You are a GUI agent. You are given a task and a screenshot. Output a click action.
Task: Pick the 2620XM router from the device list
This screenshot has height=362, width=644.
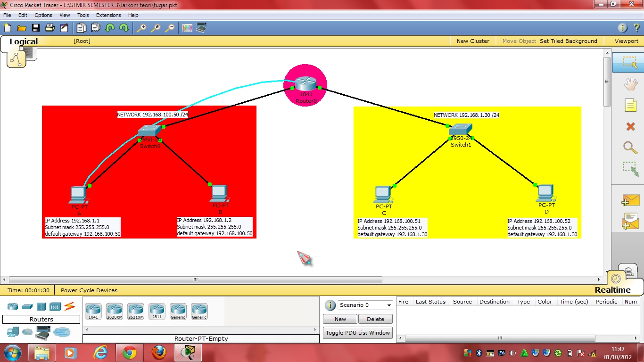click(115, 312)
